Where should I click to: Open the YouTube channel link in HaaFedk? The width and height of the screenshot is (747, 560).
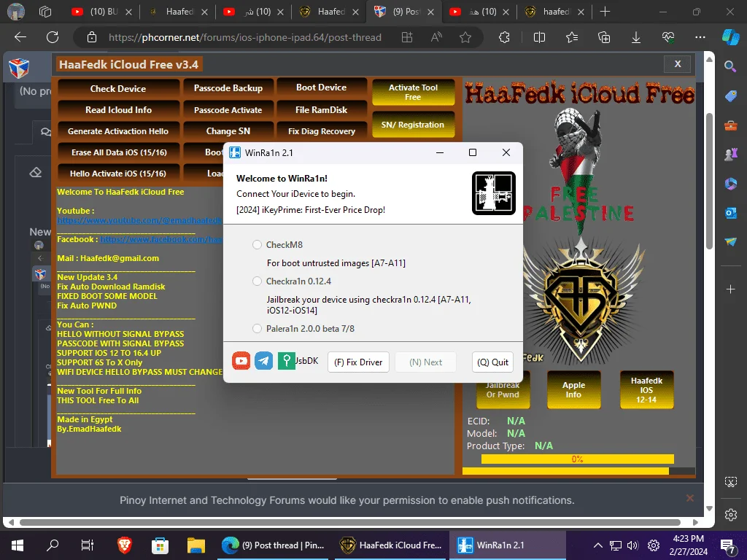coord(139,220)
